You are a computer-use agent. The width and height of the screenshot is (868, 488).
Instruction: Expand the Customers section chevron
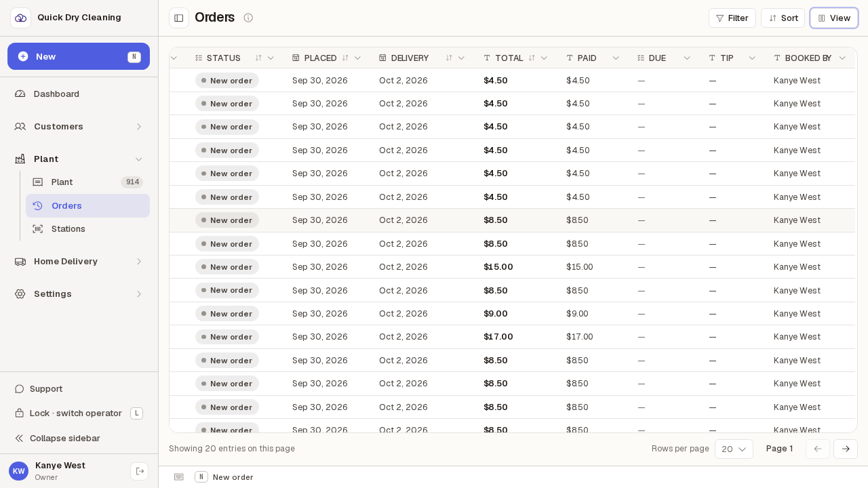coord(139,126)
